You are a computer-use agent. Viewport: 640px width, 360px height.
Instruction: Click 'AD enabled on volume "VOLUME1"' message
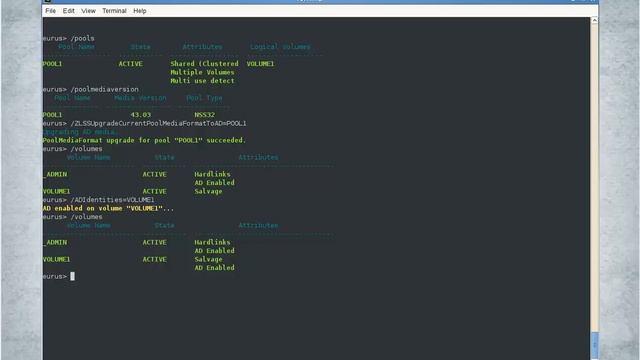(108, 208)
